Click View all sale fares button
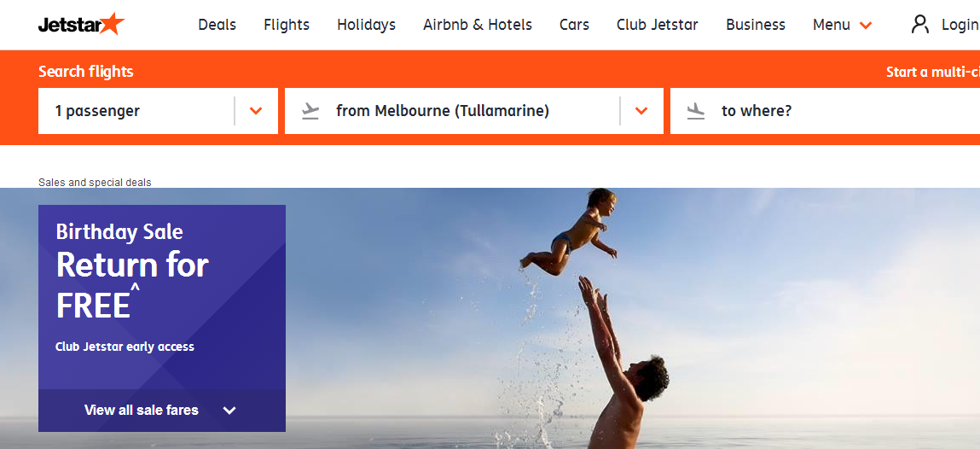This screenshot has width=980, height=449. [162, 411]
